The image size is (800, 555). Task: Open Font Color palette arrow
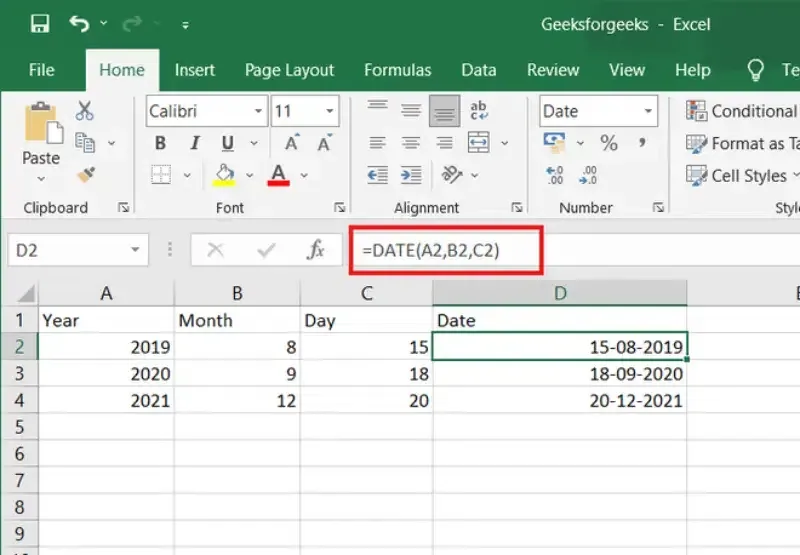pyautogui.click(x=304, y=175)
